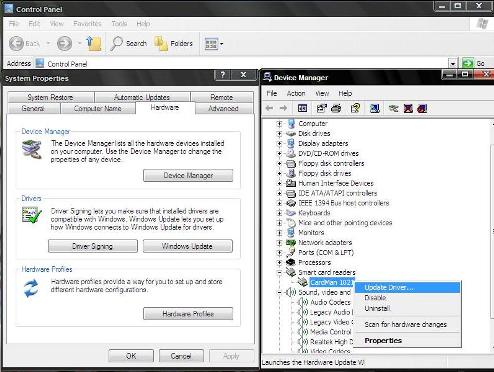Click the Driver Signing button
The image size is (494, 372).
point(93,246)
